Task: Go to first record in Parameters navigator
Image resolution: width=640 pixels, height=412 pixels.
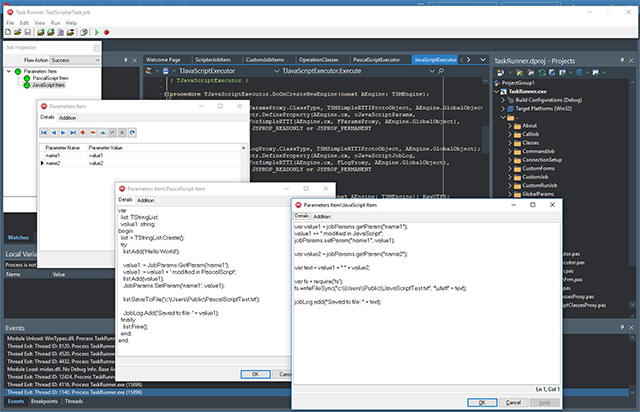Action: coord(44,133)
